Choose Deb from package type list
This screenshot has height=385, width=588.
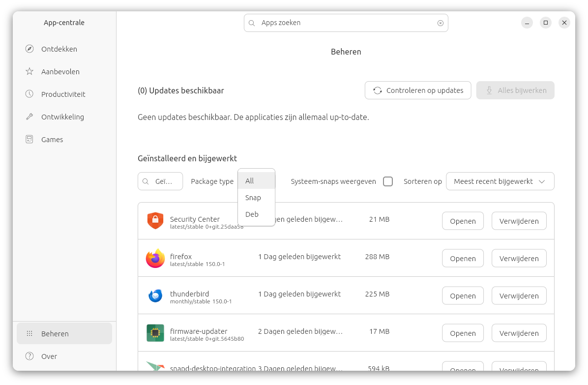(252, 214)
